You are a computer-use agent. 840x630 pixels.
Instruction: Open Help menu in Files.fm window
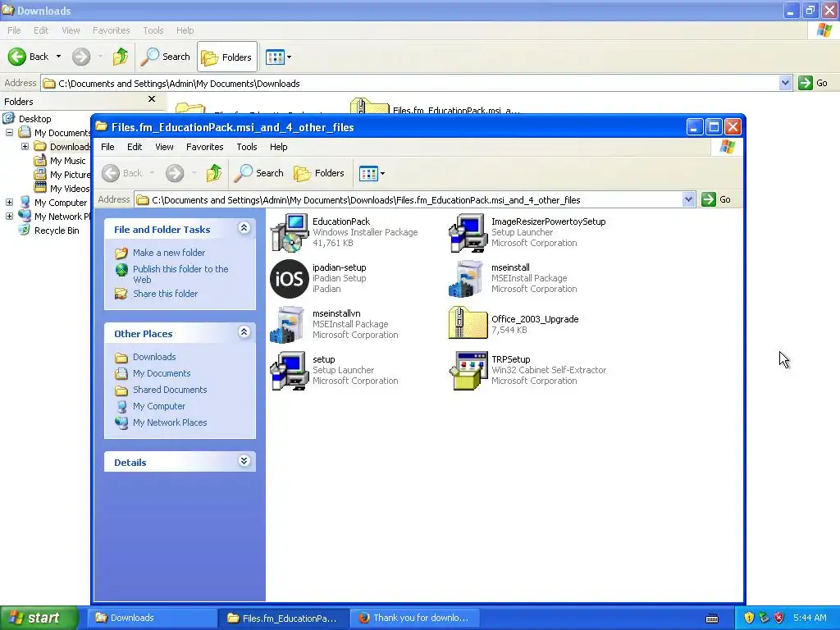279,147
